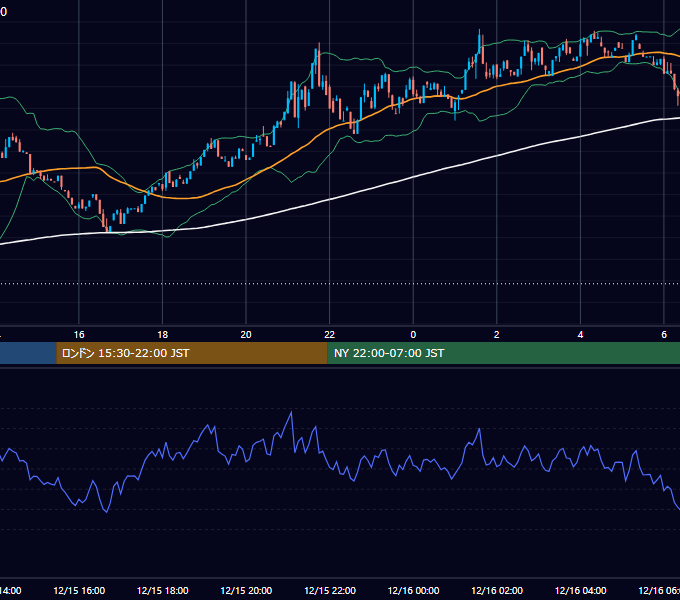Click the "12/16 00:00" oscillator axis label
The height and width of the screenshot is (600, 680).
pos(413,590)
